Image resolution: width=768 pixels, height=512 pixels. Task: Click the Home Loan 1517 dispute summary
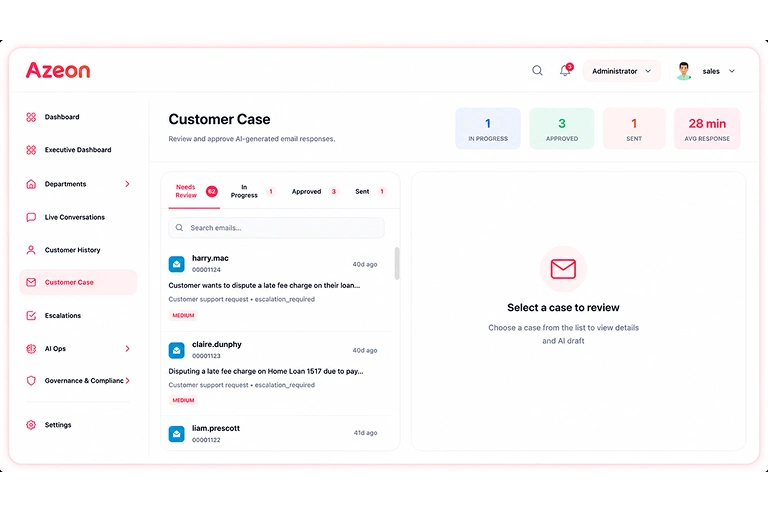pos(266,371)
